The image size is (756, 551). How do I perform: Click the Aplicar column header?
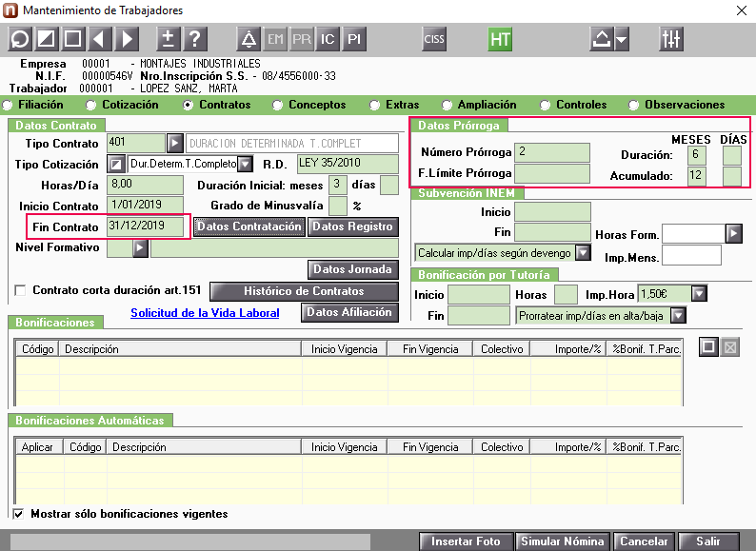click(x=40, y=447)
